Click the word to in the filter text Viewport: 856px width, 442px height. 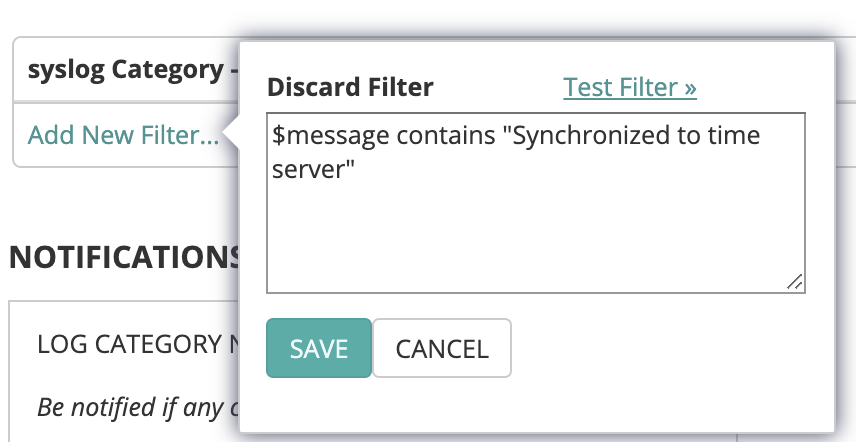pyautogui.click(x=687, y=135)
